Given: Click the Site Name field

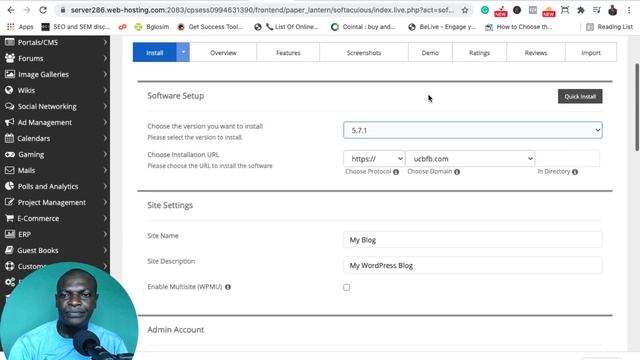Looking at the screenshot, I should (473, 240).
